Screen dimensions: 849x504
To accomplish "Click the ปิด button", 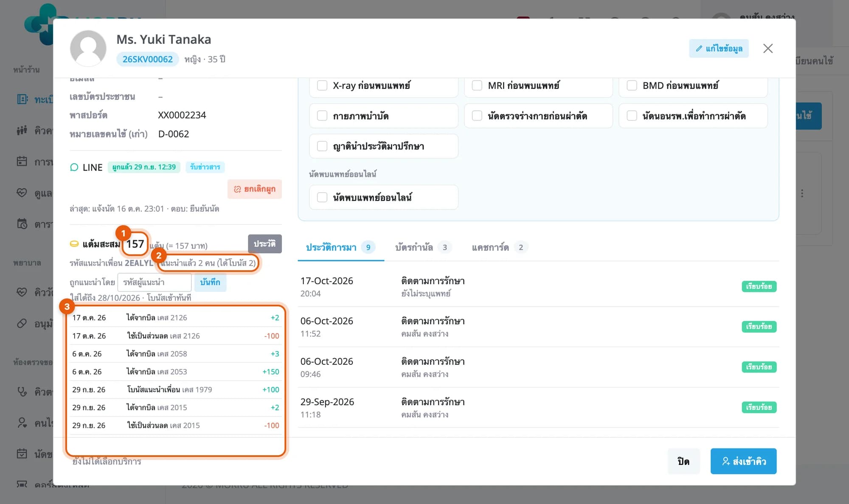I will 683,461.
